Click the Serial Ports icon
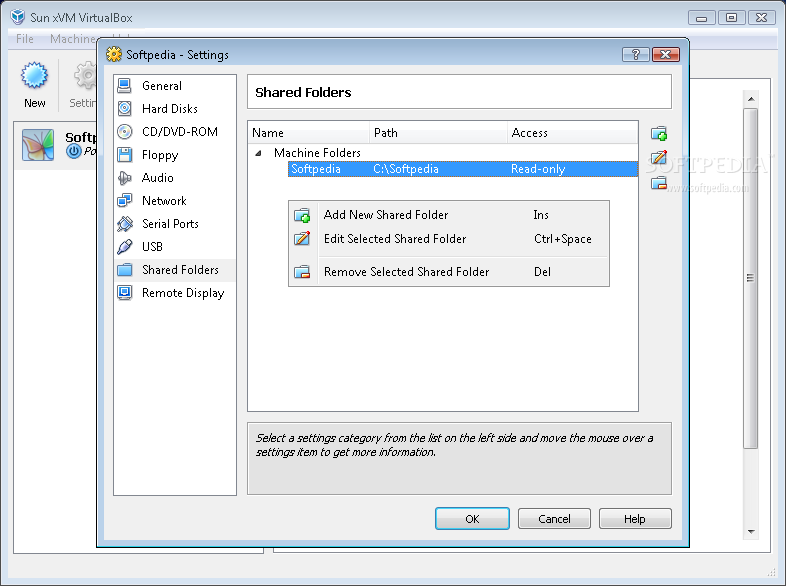Screen dimensions: 786x586 pos(124,224)
